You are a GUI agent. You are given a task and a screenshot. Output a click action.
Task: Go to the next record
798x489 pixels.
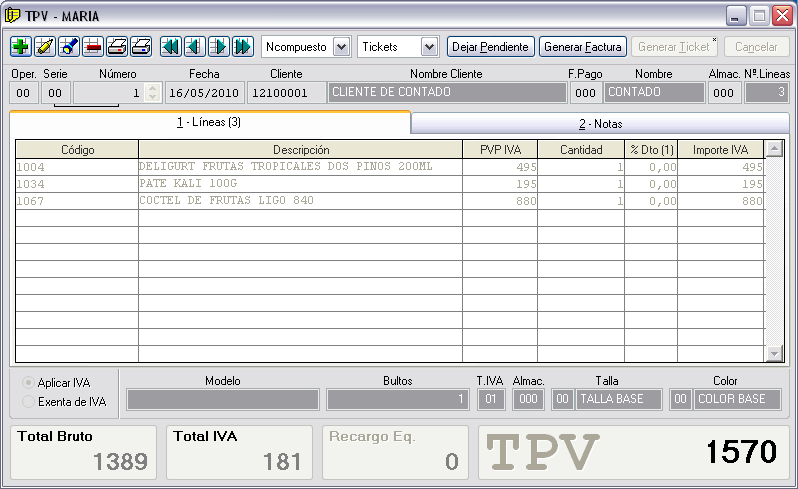(218, 47)
